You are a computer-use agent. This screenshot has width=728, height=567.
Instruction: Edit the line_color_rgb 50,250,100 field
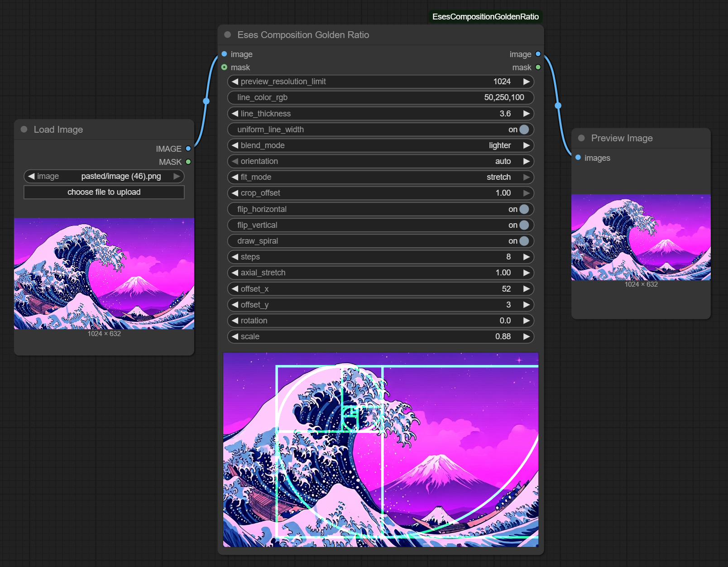pyautogui.click(x=380, y=97)
